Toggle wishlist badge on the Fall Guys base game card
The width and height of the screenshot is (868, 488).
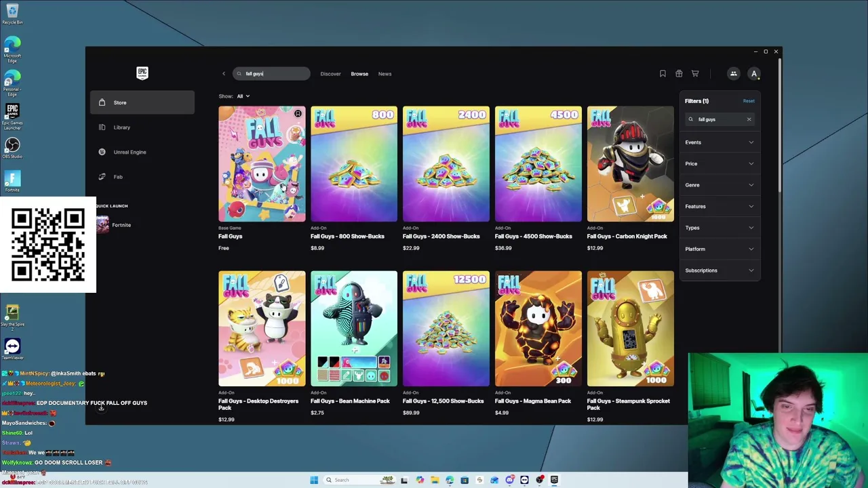pos(298,114)
